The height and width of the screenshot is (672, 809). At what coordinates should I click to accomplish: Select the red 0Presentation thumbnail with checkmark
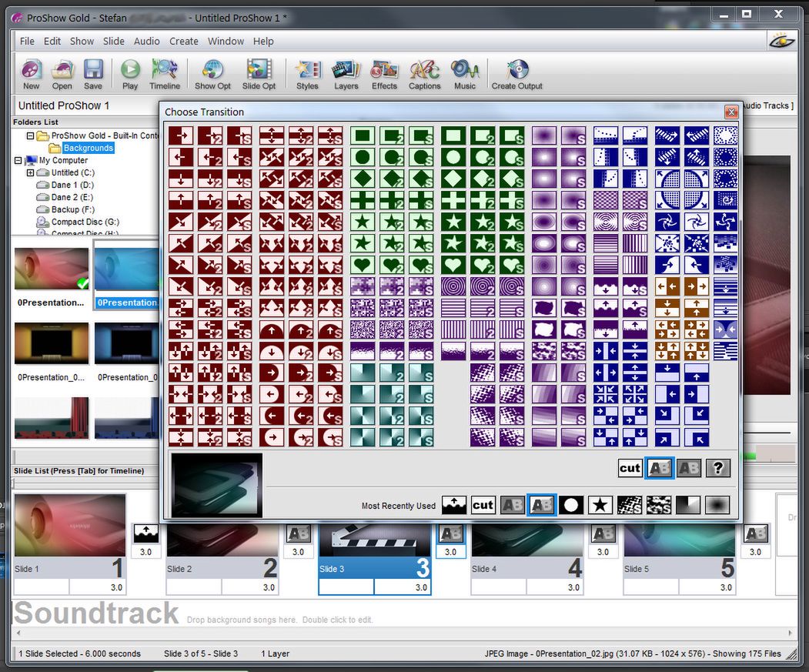(52, 269)
